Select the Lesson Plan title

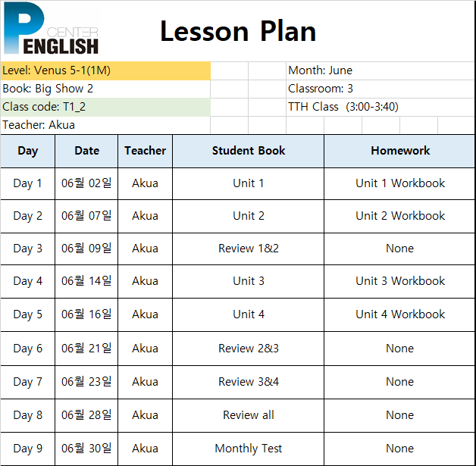point(238,31)
